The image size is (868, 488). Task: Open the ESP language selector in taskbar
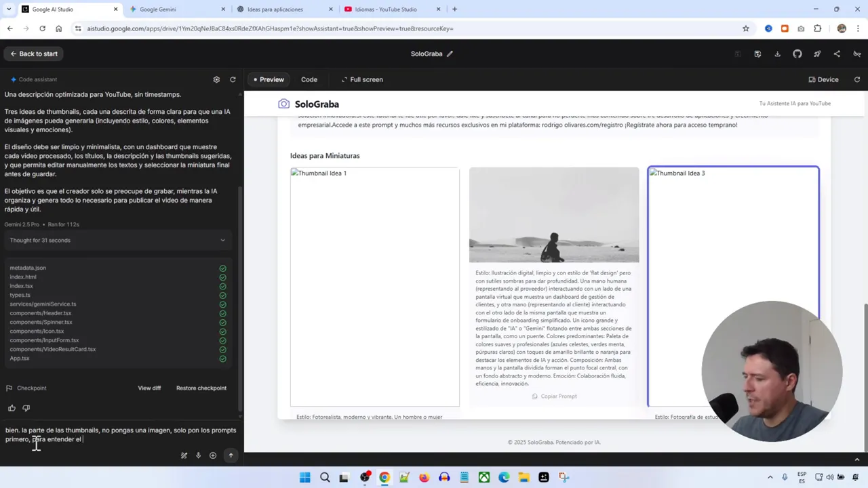click(802, 477)
